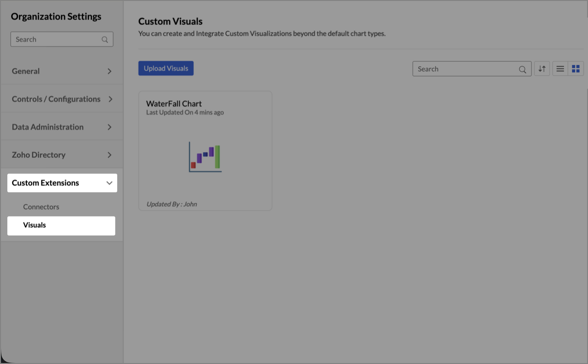This screenshot has width=588, height=364.
Task: Switch to grid view
Action: [576, 69]
